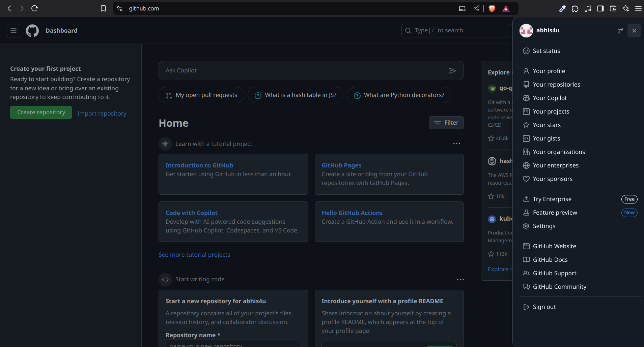
Task: Open Your gists menu item
Action: (580, 138)
